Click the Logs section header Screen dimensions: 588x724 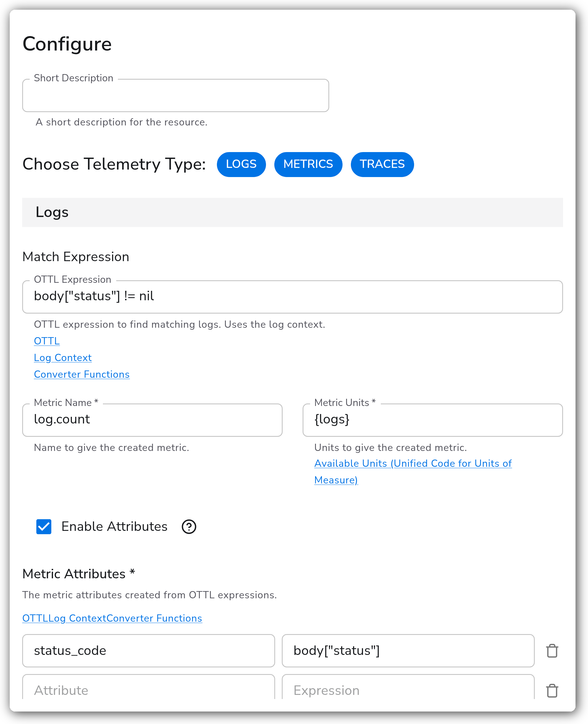tap(292, 212)
